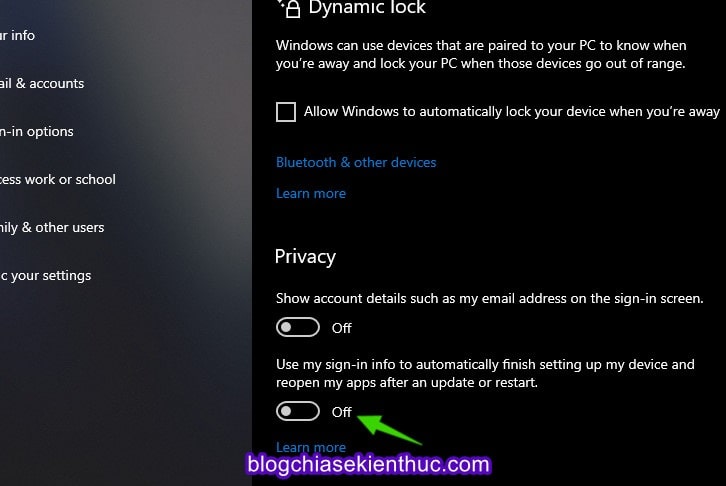Navigate to Family & other users
Viewport: 726px width, 486px height.
52,227
